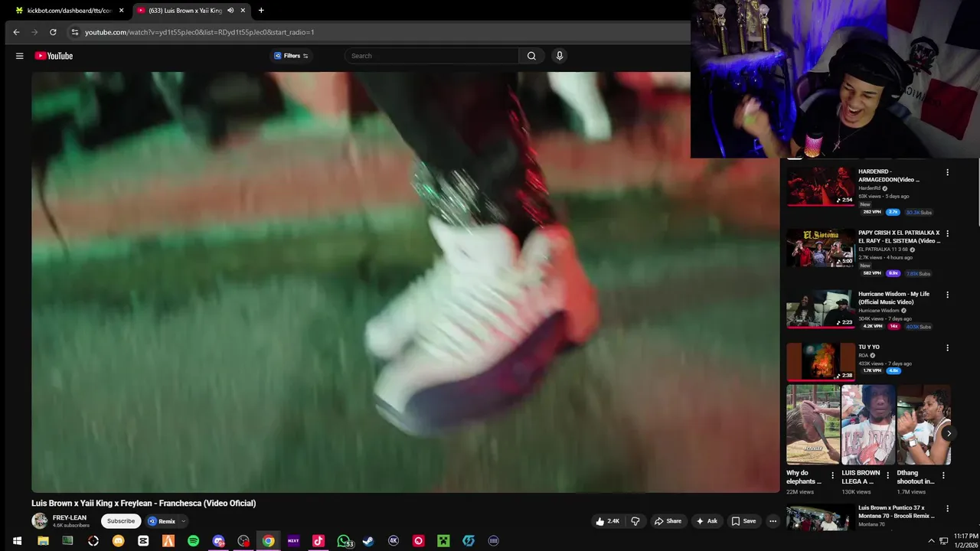This screenshot has height=551, width=980.
Task: Expand the Remix dropdown arrow
Action: pos(183,521)
